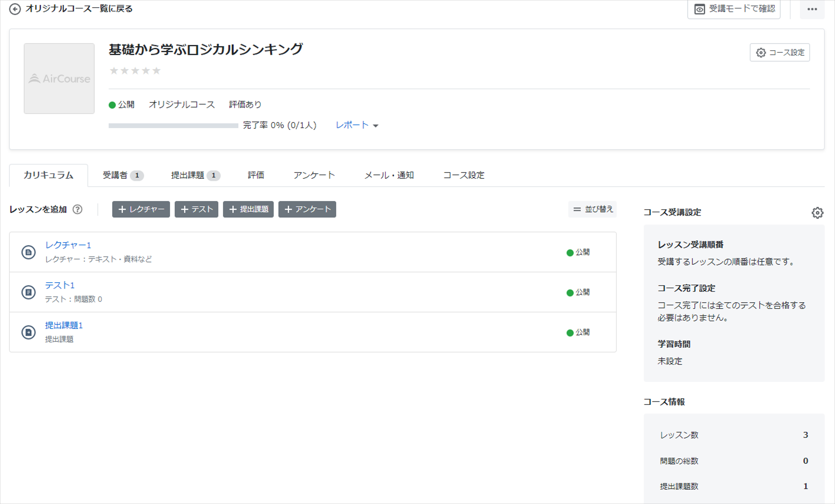Open the course enrollment settings gear

(x=817, y=213)
